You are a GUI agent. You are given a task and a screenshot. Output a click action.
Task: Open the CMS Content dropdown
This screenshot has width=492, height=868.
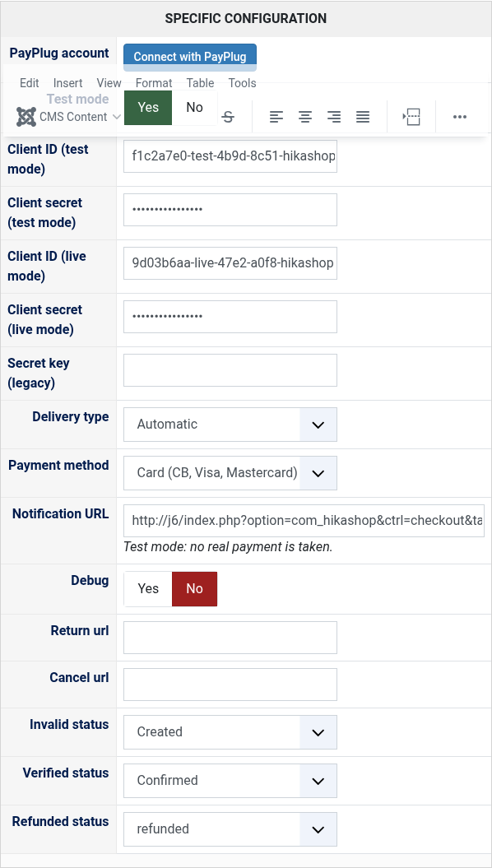[69, 117]
